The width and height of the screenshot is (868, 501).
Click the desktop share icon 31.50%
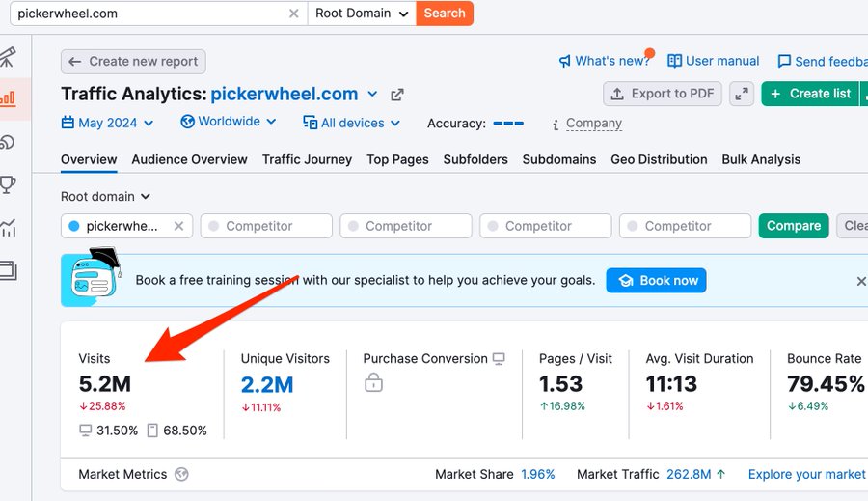tap(85, 431)
